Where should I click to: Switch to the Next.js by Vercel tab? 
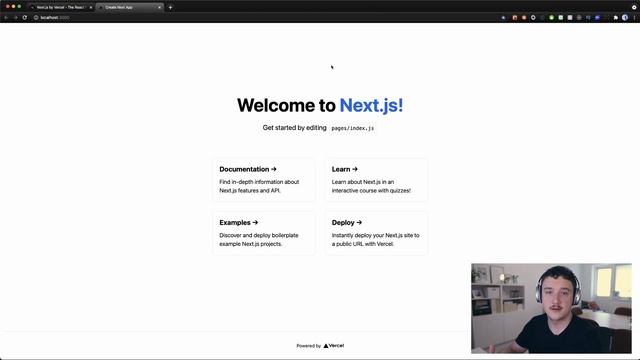coord(61,7)
